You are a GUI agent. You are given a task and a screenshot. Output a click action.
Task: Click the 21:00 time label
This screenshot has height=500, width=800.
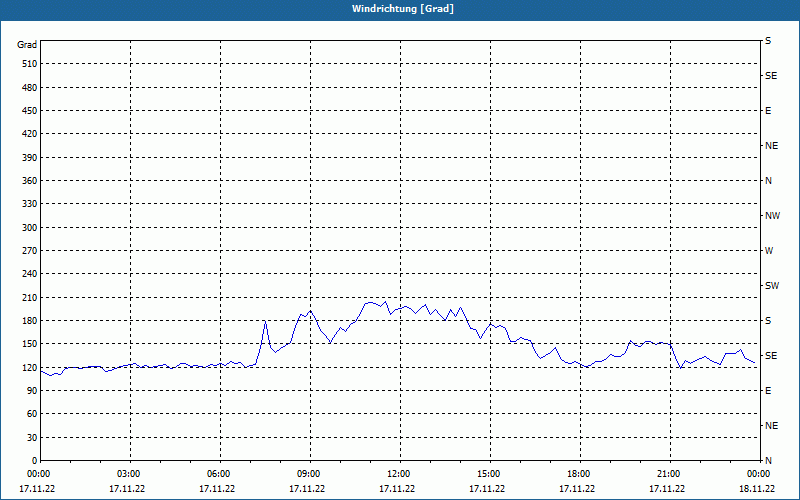pos(668,474)
